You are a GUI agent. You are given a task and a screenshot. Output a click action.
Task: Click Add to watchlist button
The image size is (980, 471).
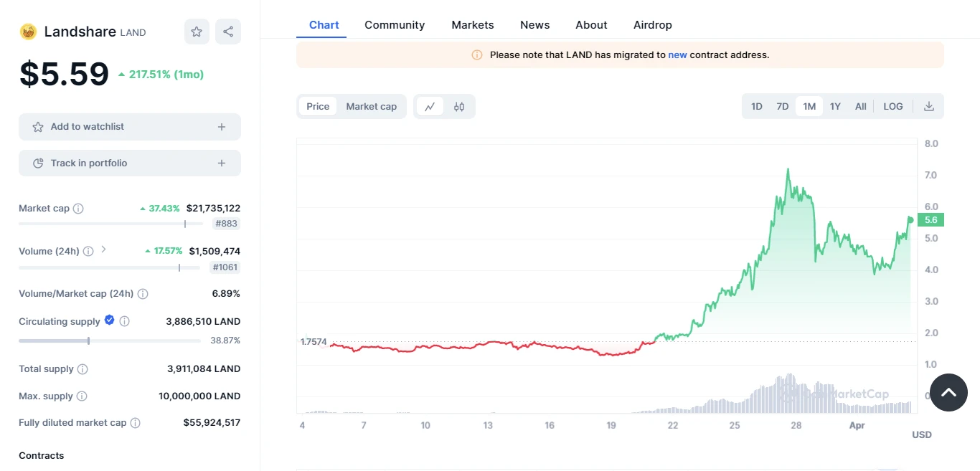pos(130,127)
